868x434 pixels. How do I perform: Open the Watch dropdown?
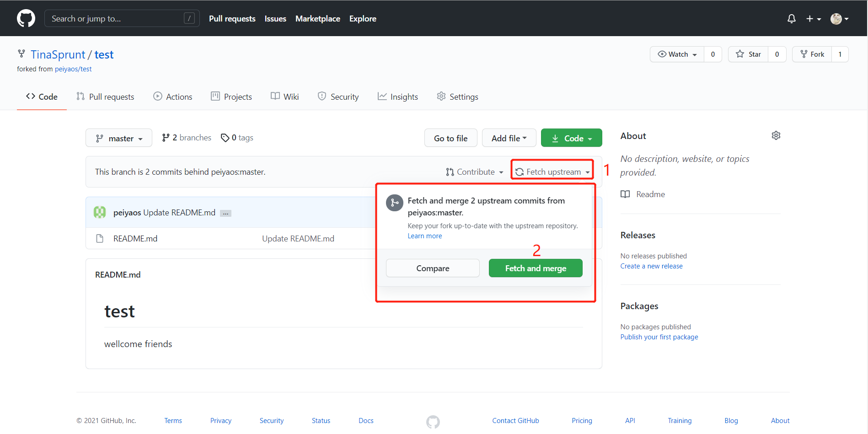coord(677,54)
